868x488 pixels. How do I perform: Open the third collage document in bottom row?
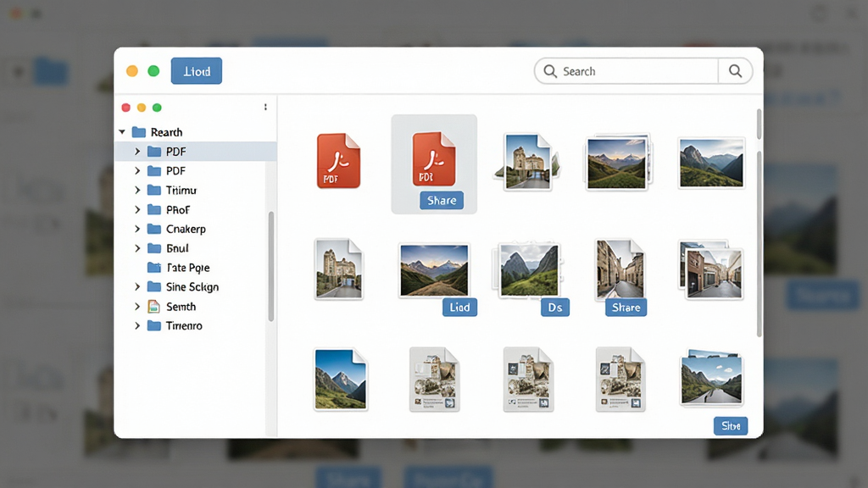point(620,380)
